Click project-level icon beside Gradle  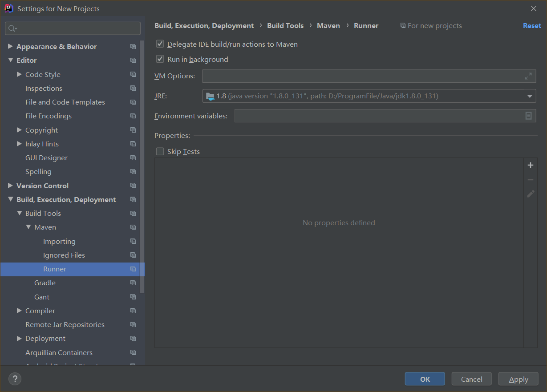click(133, 283)
